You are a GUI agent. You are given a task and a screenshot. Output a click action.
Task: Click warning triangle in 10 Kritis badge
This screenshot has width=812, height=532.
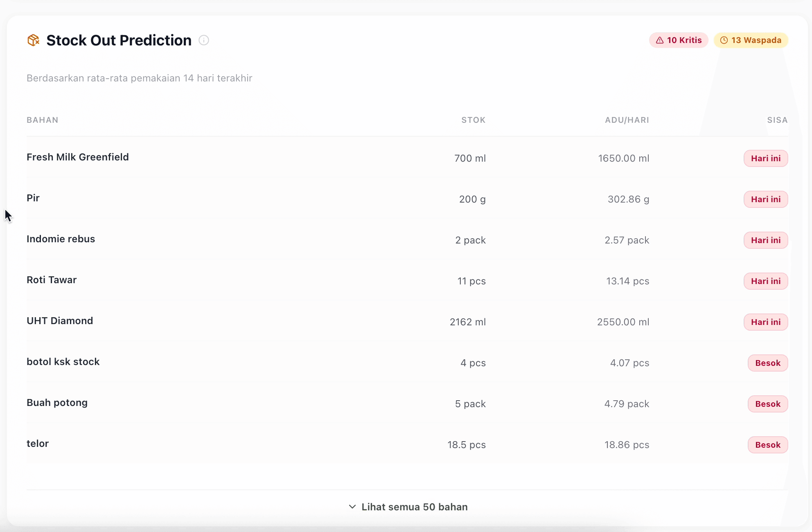click(660, 40)
